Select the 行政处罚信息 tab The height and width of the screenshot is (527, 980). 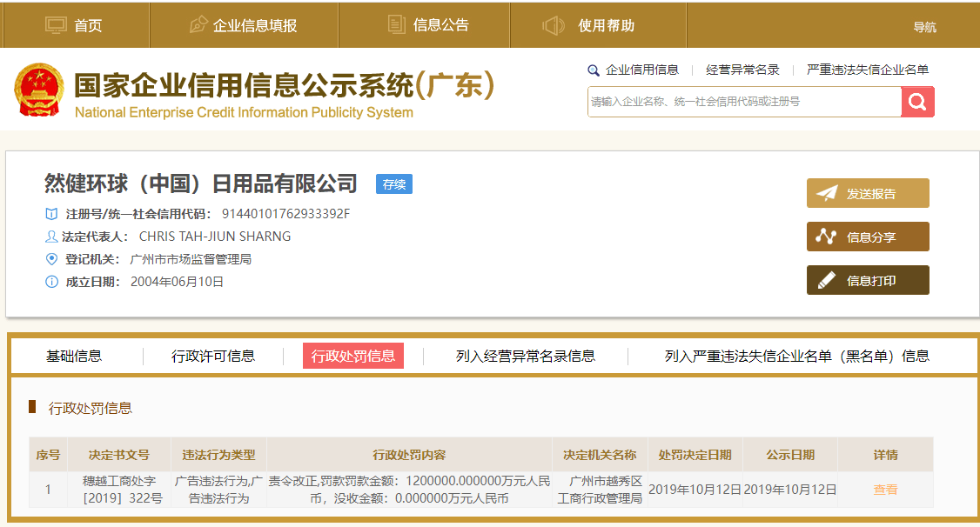(353, 356)
